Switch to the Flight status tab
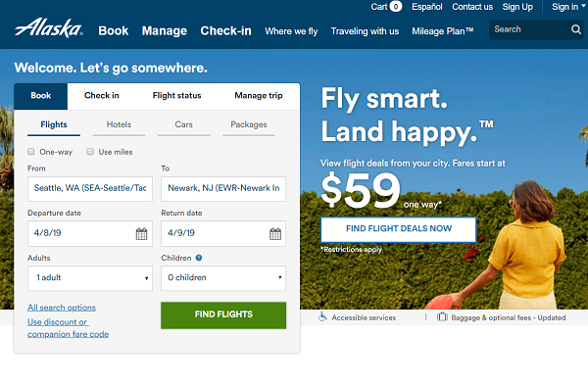 point(176,96)
